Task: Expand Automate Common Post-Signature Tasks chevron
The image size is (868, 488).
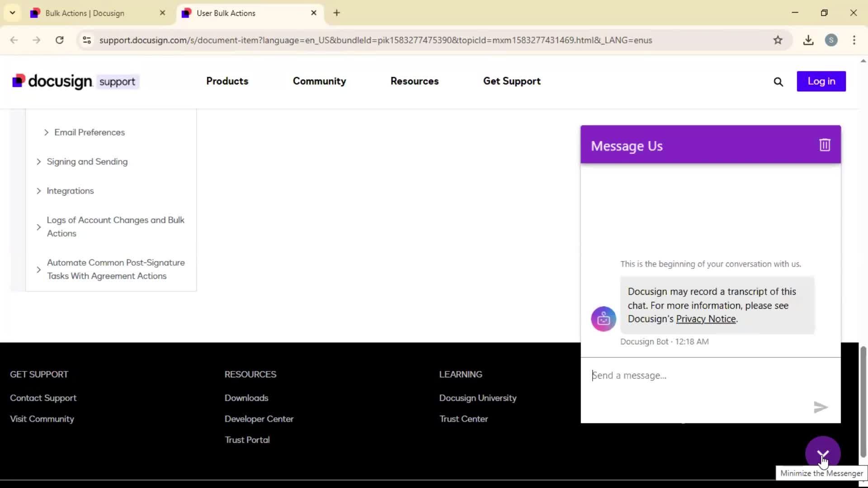Action: [x=38, y=270]
